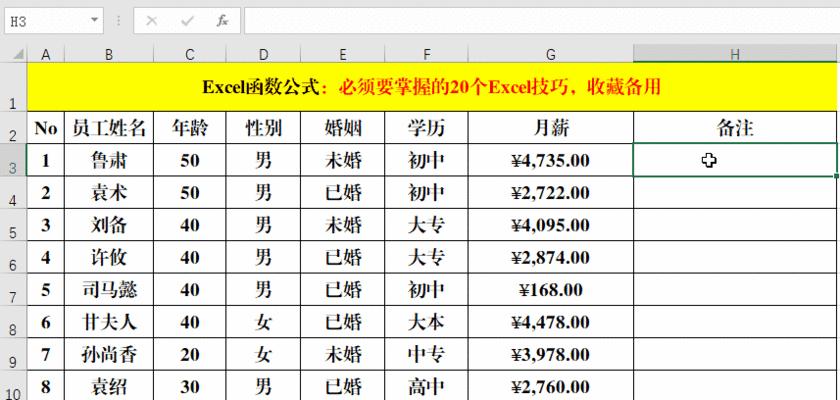Select column H header
The width and height of the screenshot is (840, 400).
click(x=735, y=54)
